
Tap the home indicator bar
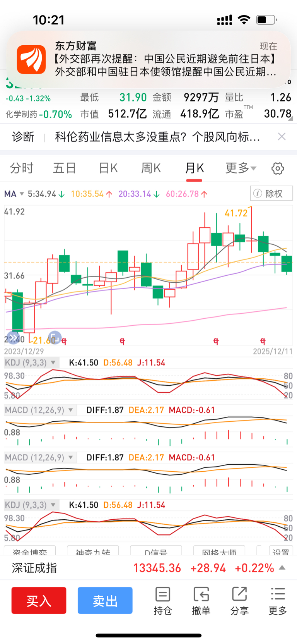pyautogui.click(x=148, y=635)
